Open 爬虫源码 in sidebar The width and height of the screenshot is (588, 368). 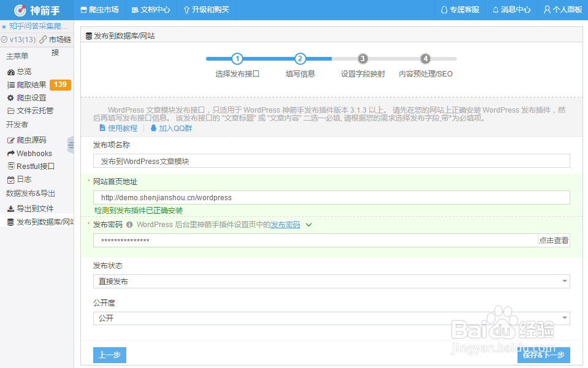point(26,140)
